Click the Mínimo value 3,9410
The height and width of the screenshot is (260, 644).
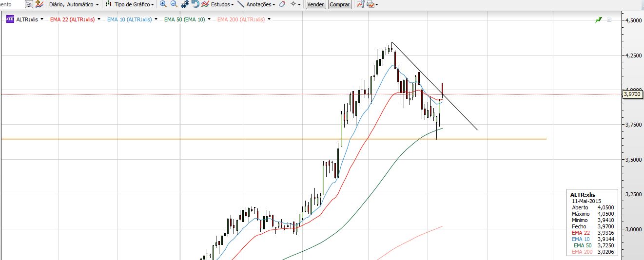click(605, 220)
